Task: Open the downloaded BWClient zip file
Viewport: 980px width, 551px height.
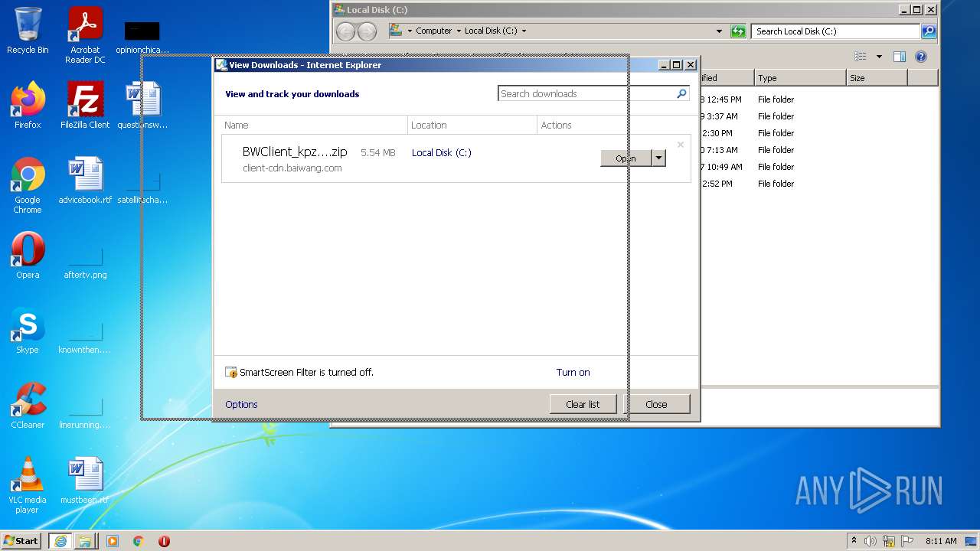Action: point(626,158)
